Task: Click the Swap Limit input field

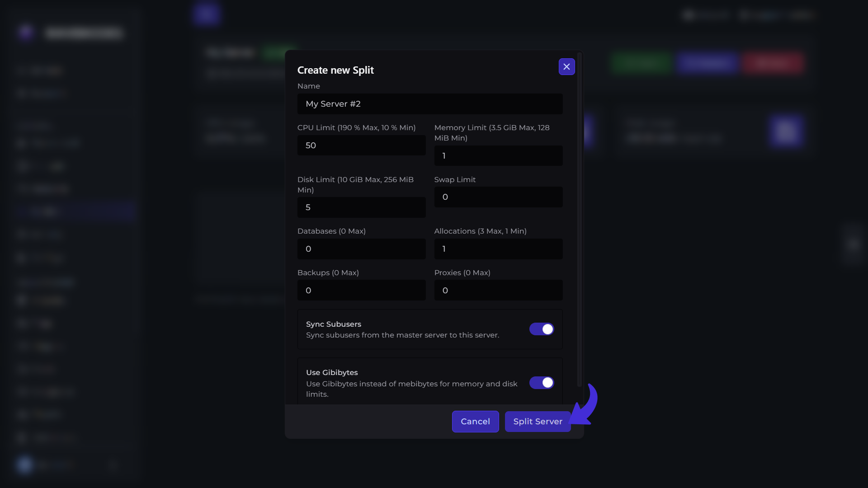Action: [x=498, y=197]
